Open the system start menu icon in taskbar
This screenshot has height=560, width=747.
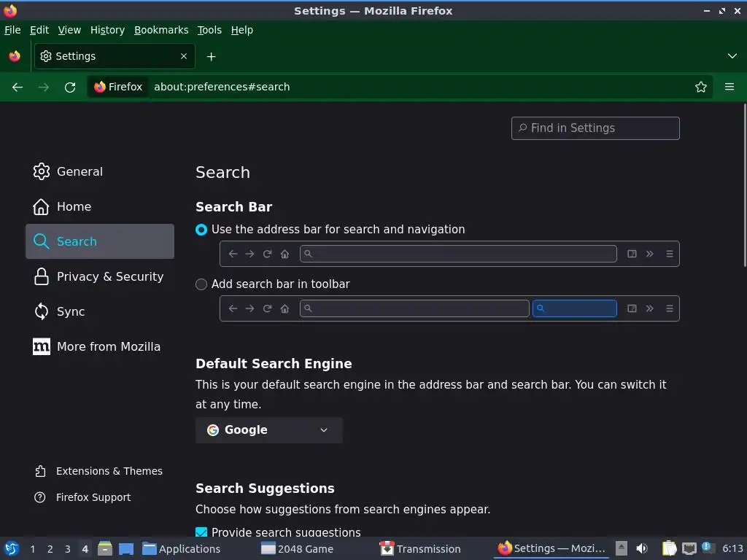point(12,549)
